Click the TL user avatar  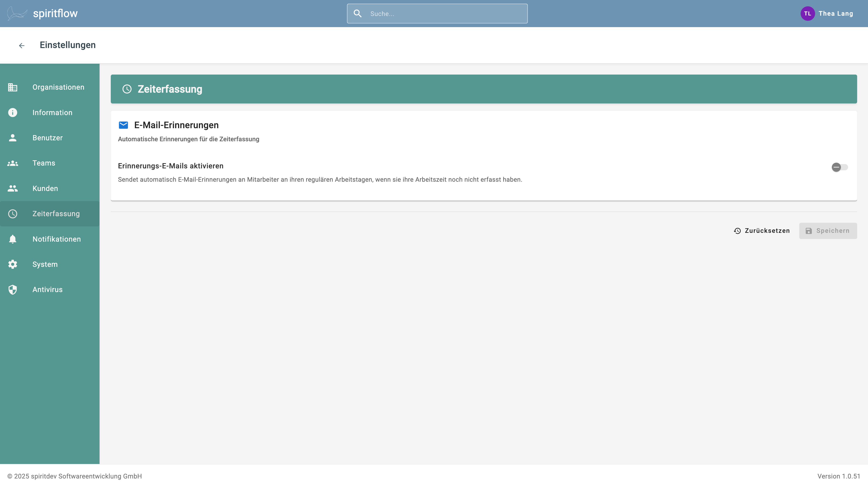807,14
